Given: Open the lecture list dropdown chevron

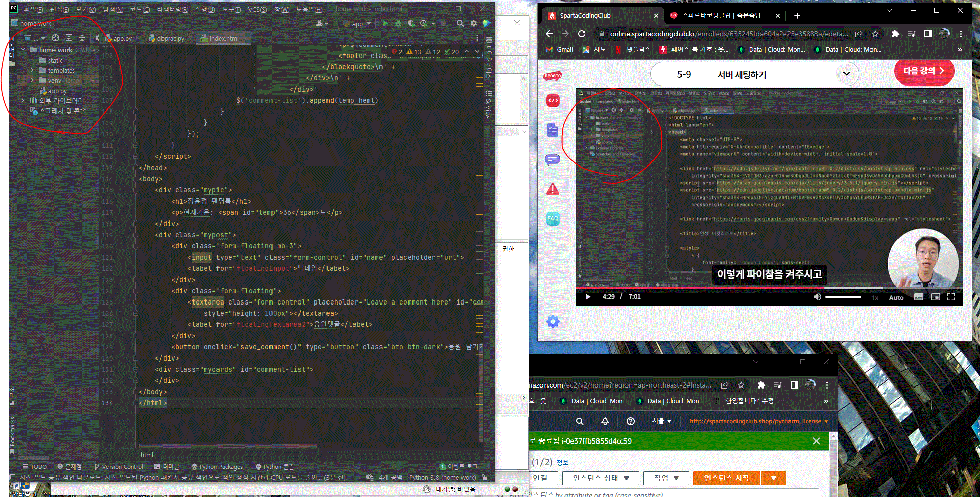Looking at the screenshot, I should click(846, 74).
